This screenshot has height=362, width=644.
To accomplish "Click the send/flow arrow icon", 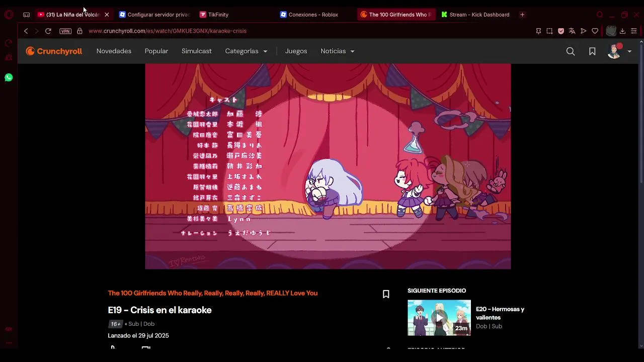I will [x=583, y=31].
